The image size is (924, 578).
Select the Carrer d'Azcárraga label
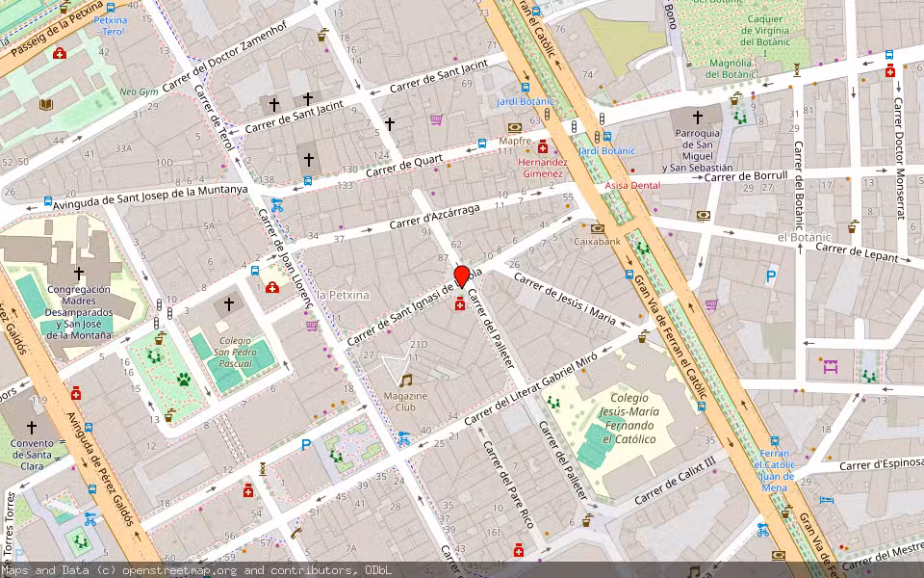pyautogui.click(x=435, y=217)
